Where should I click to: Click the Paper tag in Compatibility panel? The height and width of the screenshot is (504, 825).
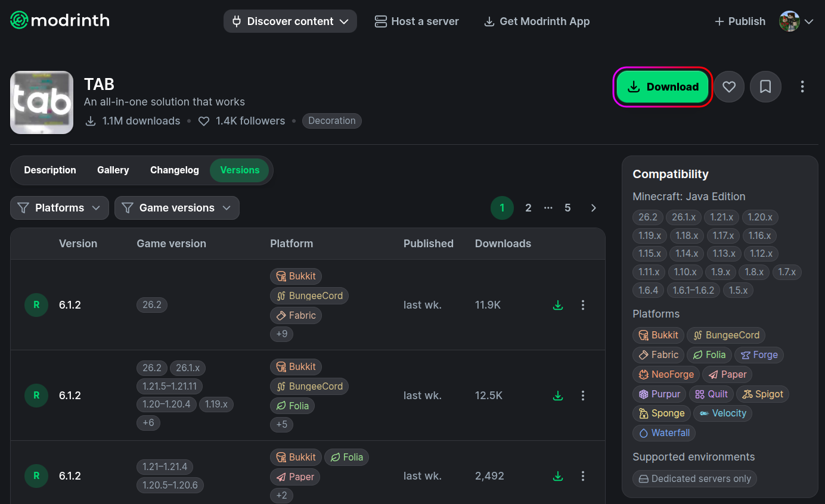pyautogui.click(x=727, y=375)
